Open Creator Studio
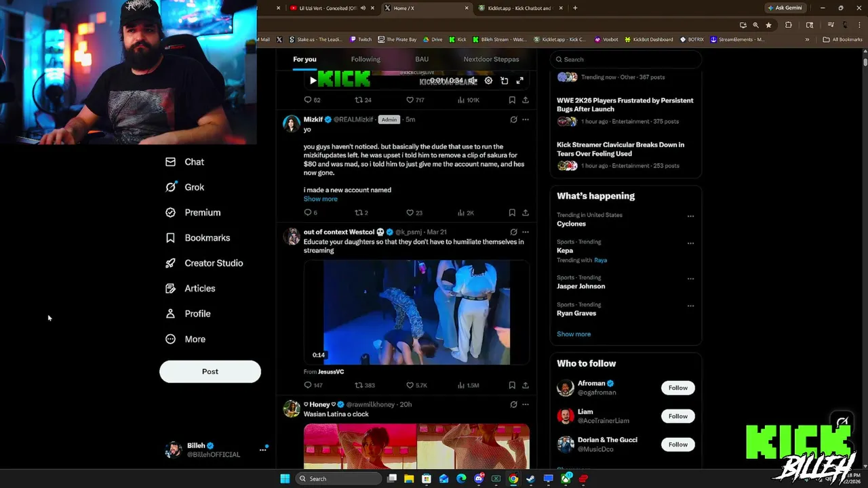This screenshot has width=868, height=488. pos(204,263)
